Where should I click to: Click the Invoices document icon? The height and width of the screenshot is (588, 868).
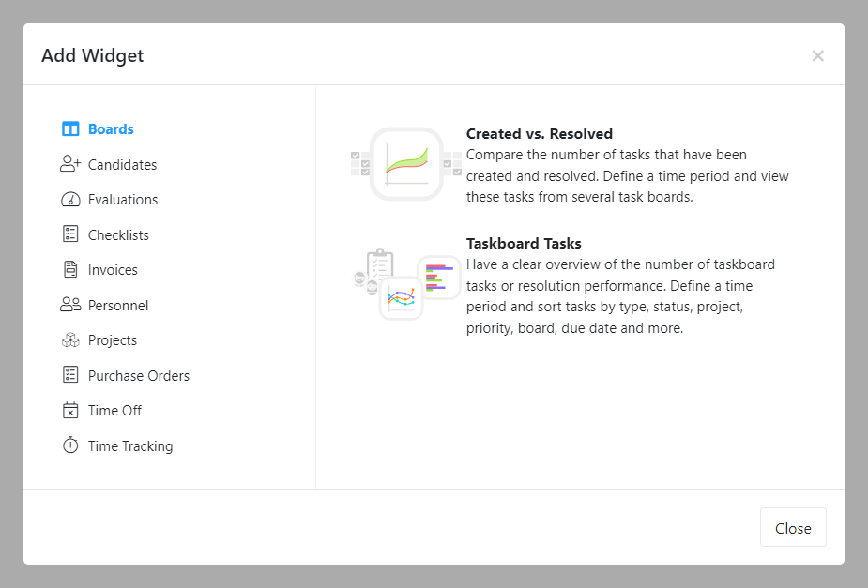pyautogui.click(x=70, y=270)
